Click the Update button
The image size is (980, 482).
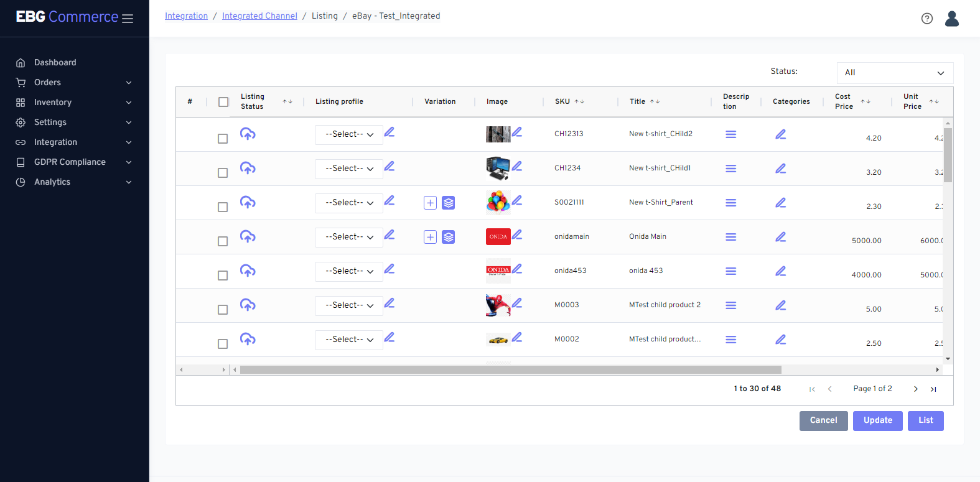tap(877, 420)
